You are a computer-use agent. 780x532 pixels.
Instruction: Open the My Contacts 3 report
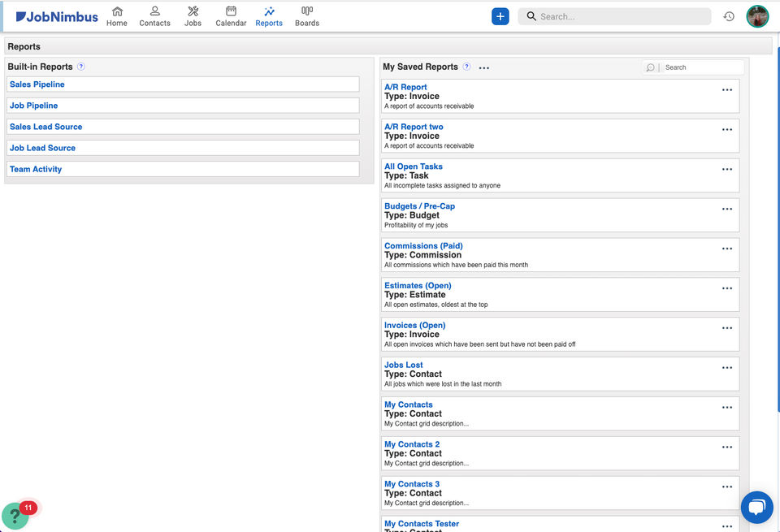[412, 484]
